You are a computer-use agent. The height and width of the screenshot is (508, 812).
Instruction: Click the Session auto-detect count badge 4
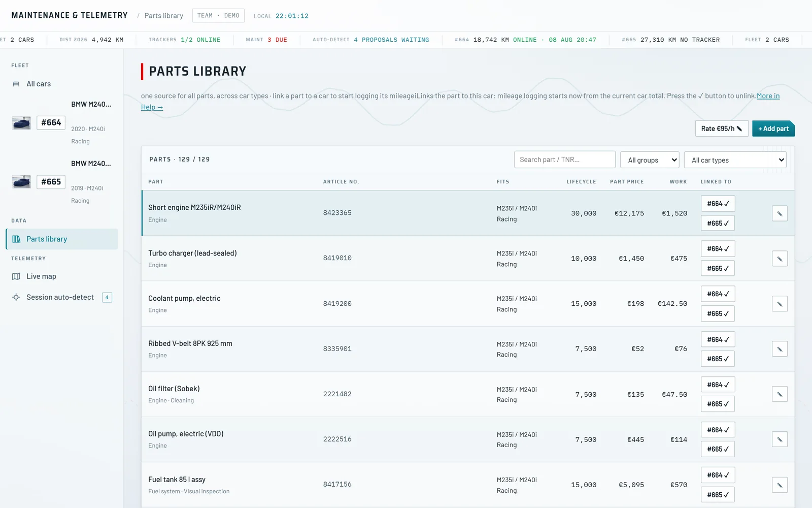tap(107, 297)
